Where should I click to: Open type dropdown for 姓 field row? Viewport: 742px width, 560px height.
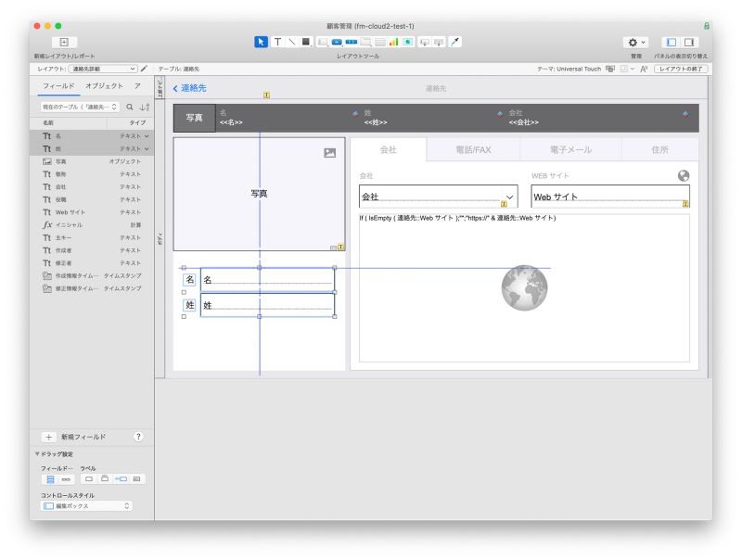point(147,149)
